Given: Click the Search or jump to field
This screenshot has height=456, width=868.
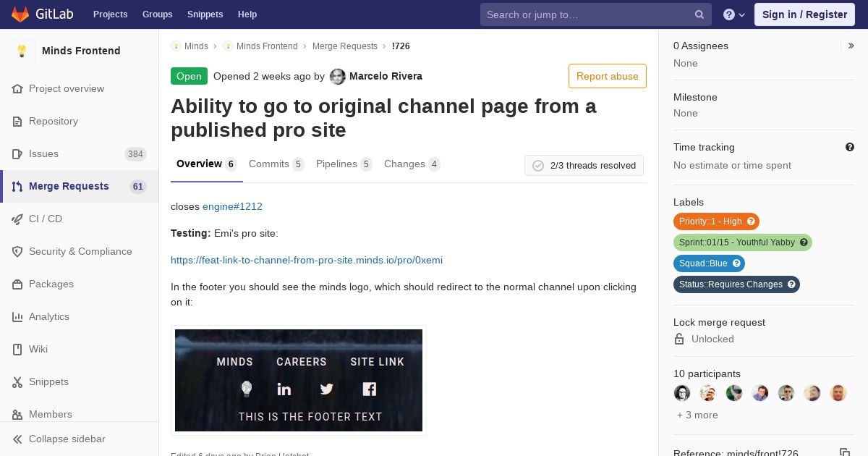Looking at the screenshot, I should (x=596, y=14).
